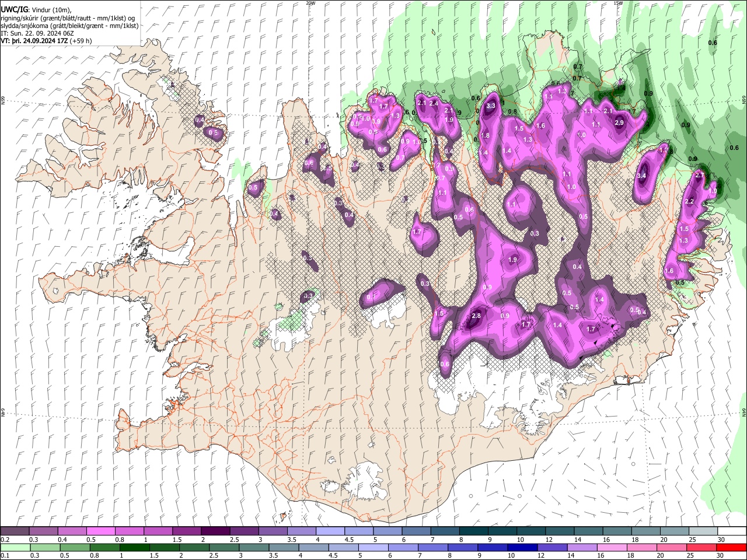Click the light lavender swatch labeled 4 in top legend row
747x560 pixels.
329,531
